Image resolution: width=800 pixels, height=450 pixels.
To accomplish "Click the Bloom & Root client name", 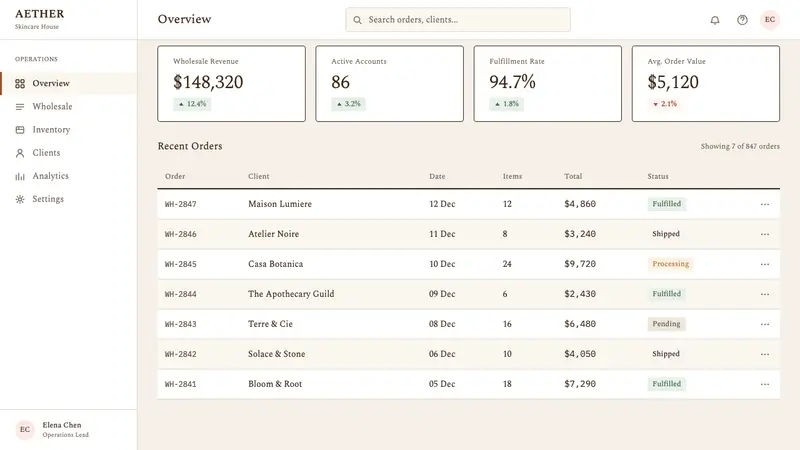I will 275,384.
